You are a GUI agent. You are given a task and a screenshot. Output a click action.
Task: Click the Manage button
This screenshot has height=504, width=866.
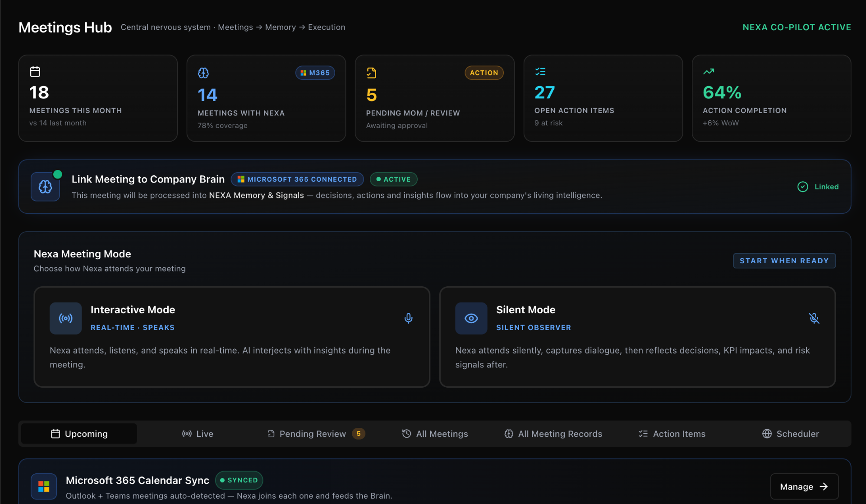[804, 486]
